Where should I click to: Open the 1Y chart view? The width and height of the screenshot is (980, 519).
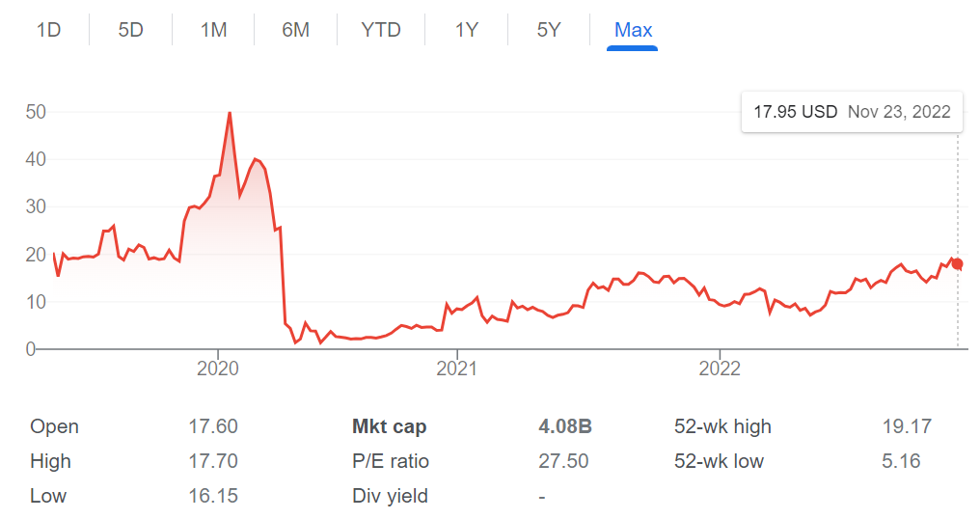pos(467,30)
